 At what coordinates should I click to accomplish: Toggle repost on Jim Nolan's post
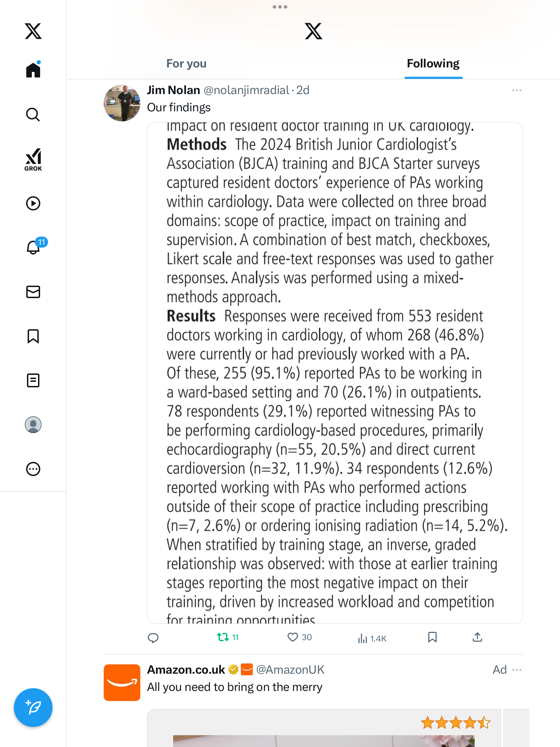[x=223, y=637]
